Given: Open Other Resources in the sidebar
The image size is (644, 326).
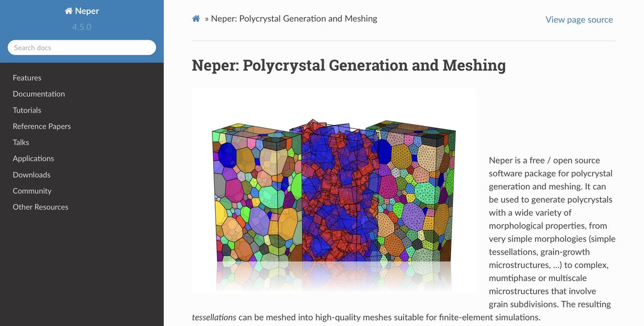Looking at the screenshot, I should tap(40, 207).
